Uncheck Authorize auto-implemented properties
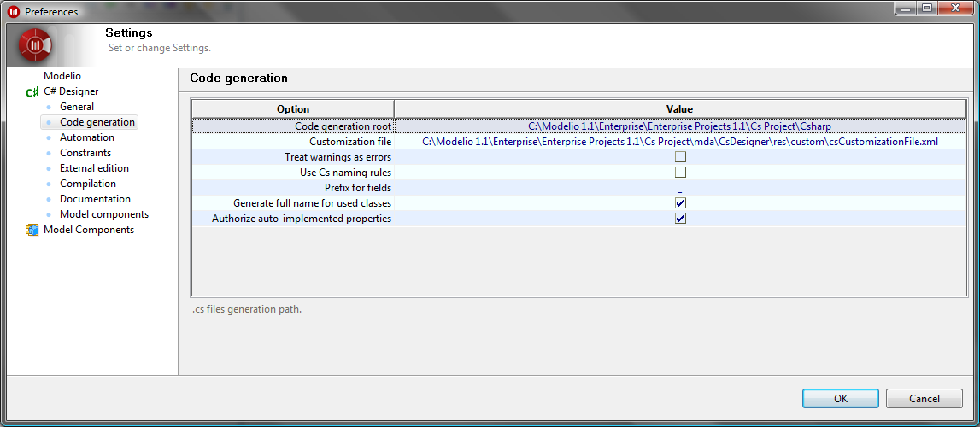Viewport: 980px width, 427px height. 681,219
